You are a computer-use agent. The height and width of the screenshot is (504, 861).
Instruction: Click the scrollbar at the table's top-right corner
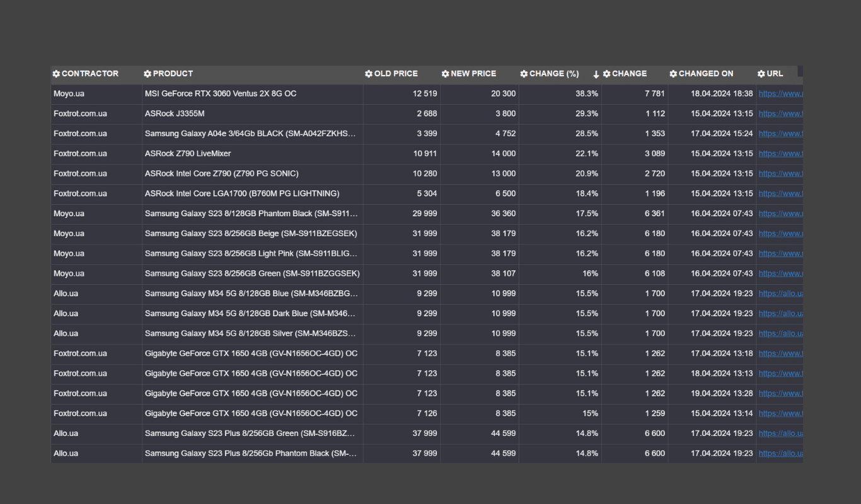coord(800,71)
